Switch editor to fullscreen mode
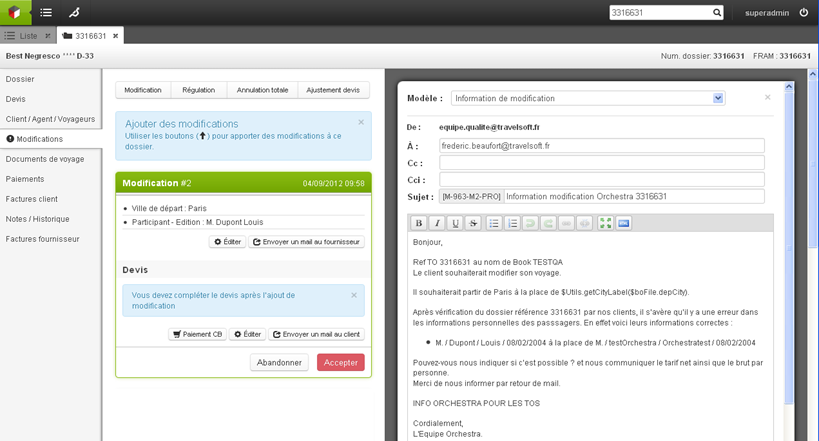The height and width of the screenshot is (441, 819). [605, 223]
